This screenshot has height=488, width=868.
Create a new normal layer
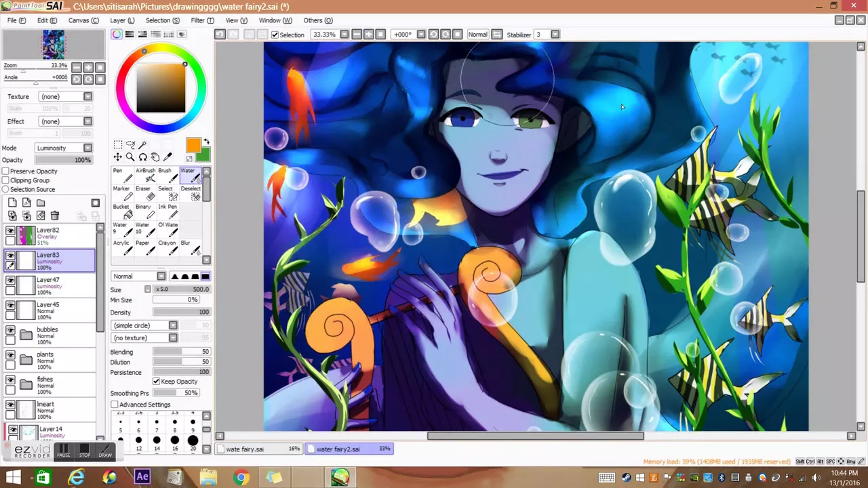[x=12, y=203]
